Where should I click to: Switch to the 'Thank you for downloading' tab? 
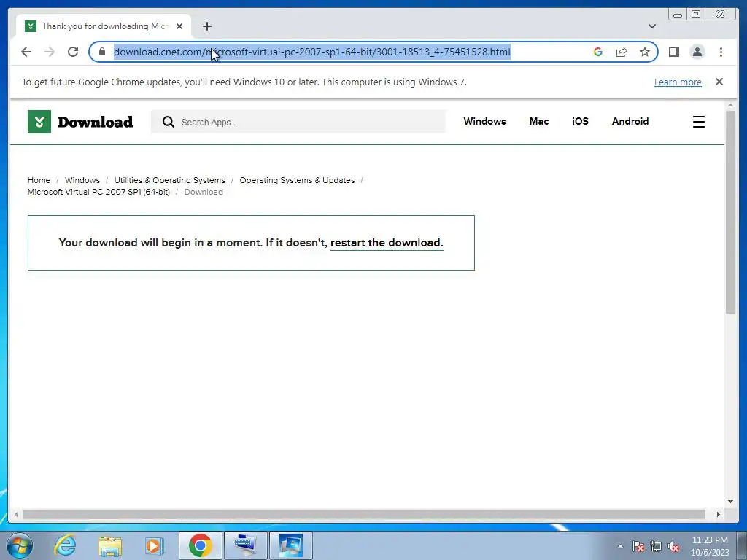[103, 26]
